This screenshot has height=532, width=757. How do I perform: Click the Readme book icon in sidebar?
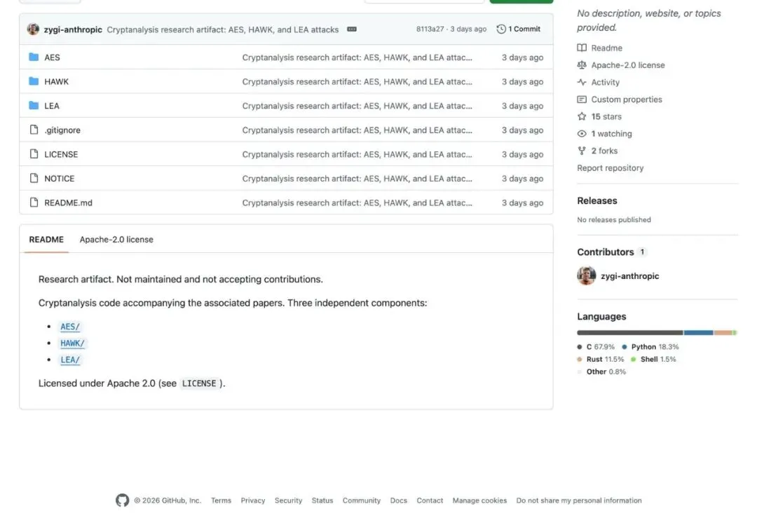(x=582, y=48)
